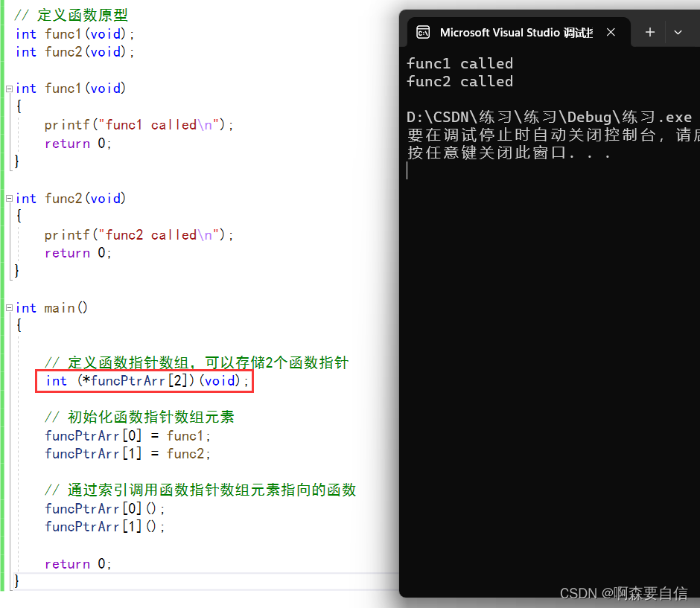
Task: Open a new terminal tab with plus
Action: 650,32
